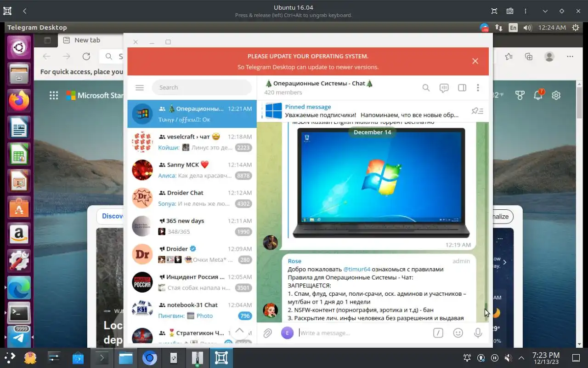Reload the Edge browser page
Viewport: 588px width, 368px height.
click(86, 56)
